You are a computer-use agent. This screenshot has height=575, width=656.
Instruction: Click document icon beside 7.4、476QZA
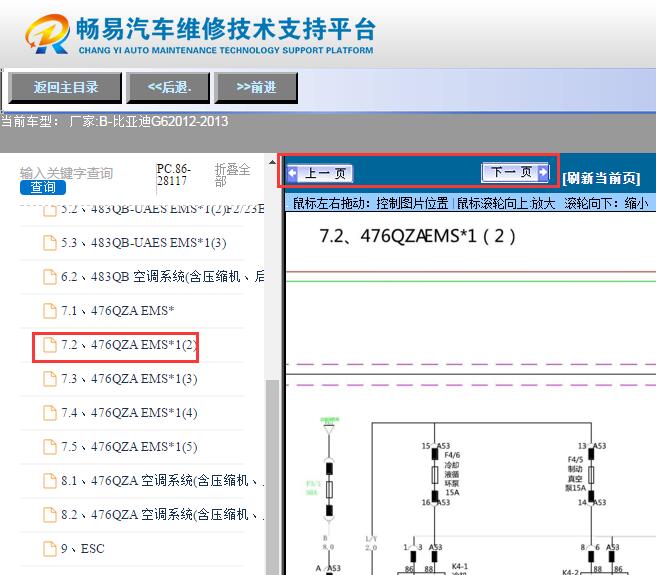pyautogui.click(x=50, y=413)
